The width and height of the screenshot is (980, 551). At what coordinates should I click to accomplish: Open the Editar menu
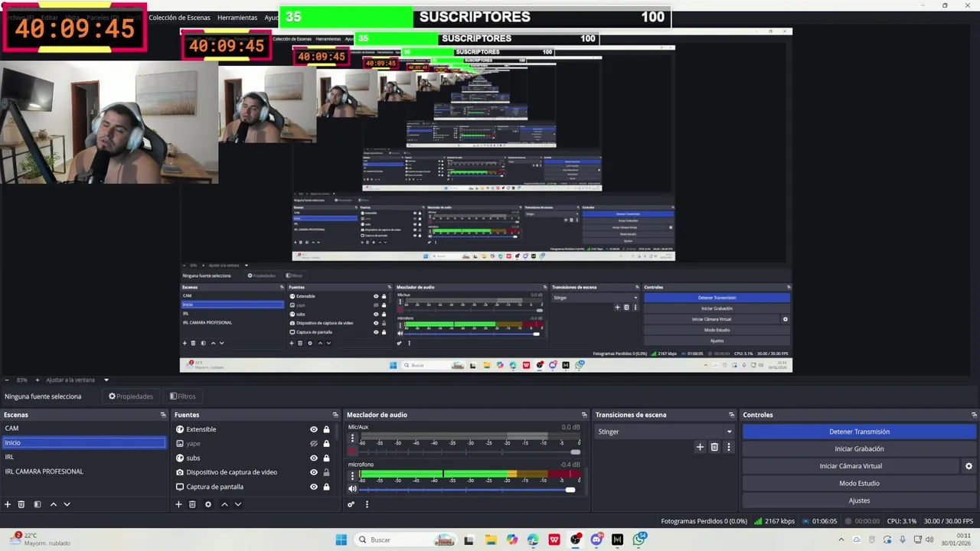pos(49,18)
